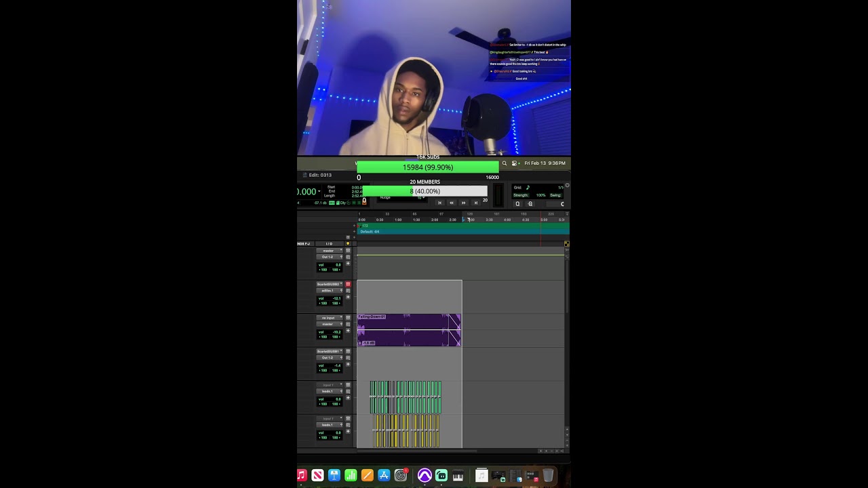
Task: Open green Streamlabs icon in the Dock
Action: [x=441, y=476]
